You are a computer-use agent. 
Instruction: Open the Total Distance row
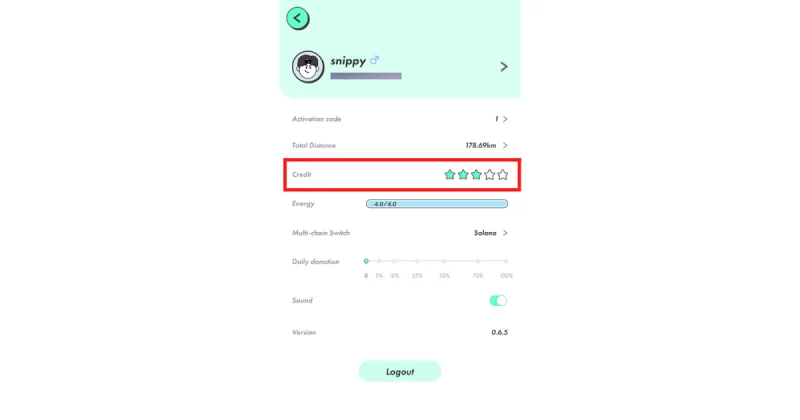click(x=400, y=145)
